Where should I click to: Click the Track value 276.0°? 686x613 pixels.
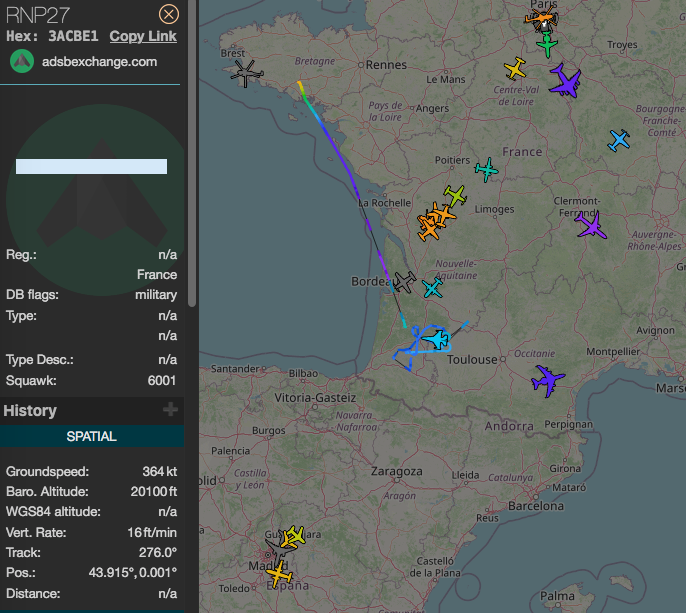158,553
